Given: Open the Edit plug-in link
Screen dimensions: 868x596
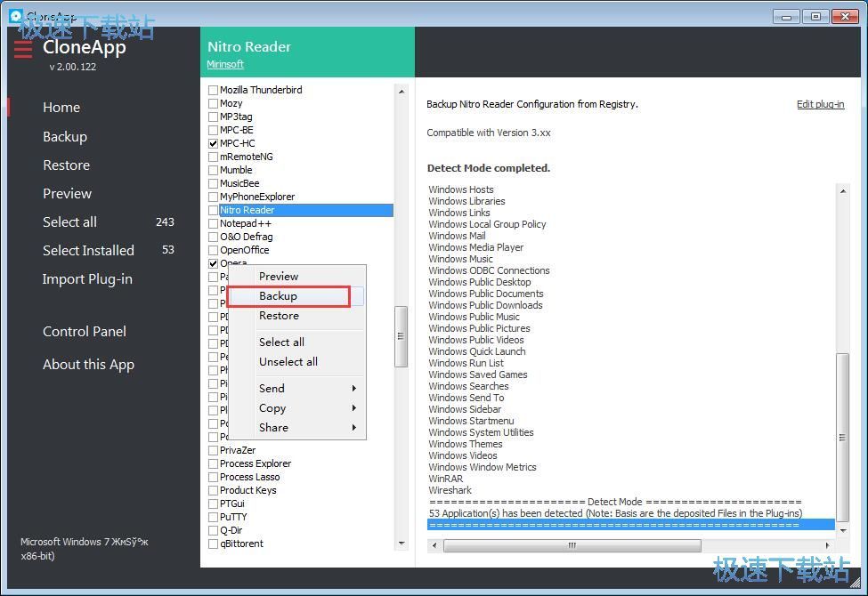Looking at the screenshot, I should click(x=821, y=104).
